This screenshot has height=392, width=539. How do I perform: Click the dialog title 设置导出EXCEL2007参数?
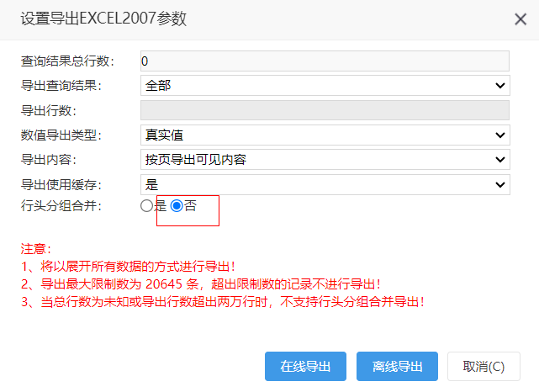[x=103, y=19]
